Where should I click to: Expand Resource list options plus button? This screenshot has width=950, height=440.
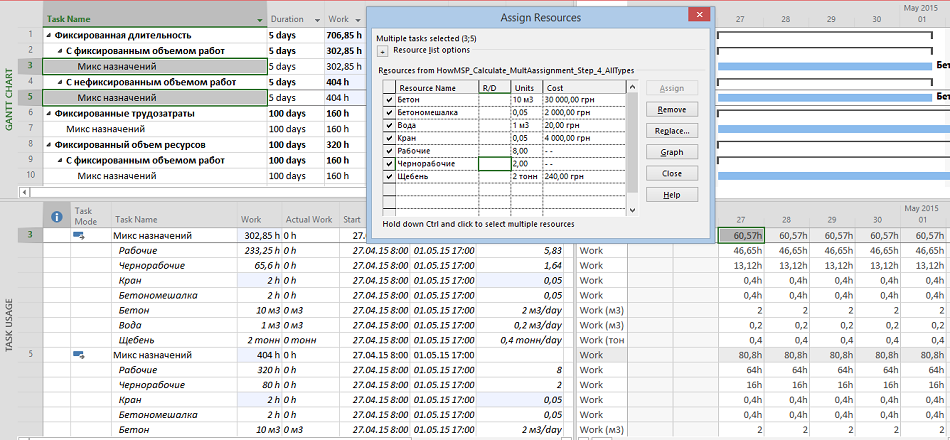tap(383, 51)
